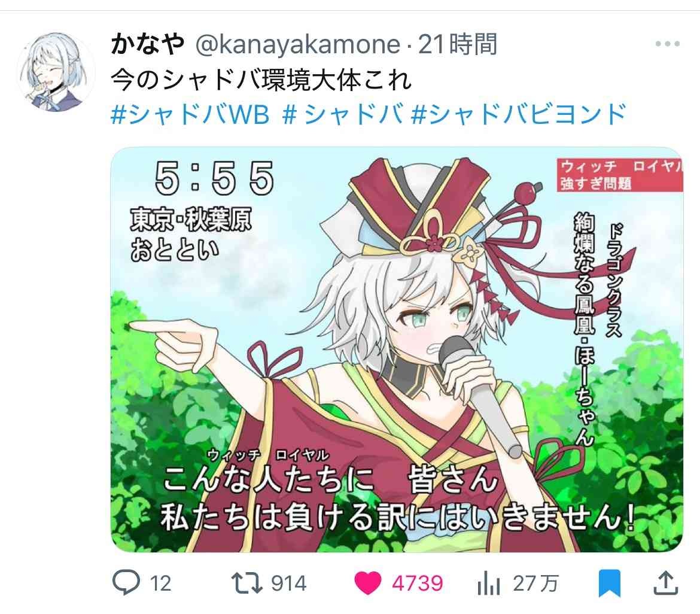Click the tweet text 今のシャドバ環境大体これ
The width and height of the screenshot is (700, 614).
[261, 80]
